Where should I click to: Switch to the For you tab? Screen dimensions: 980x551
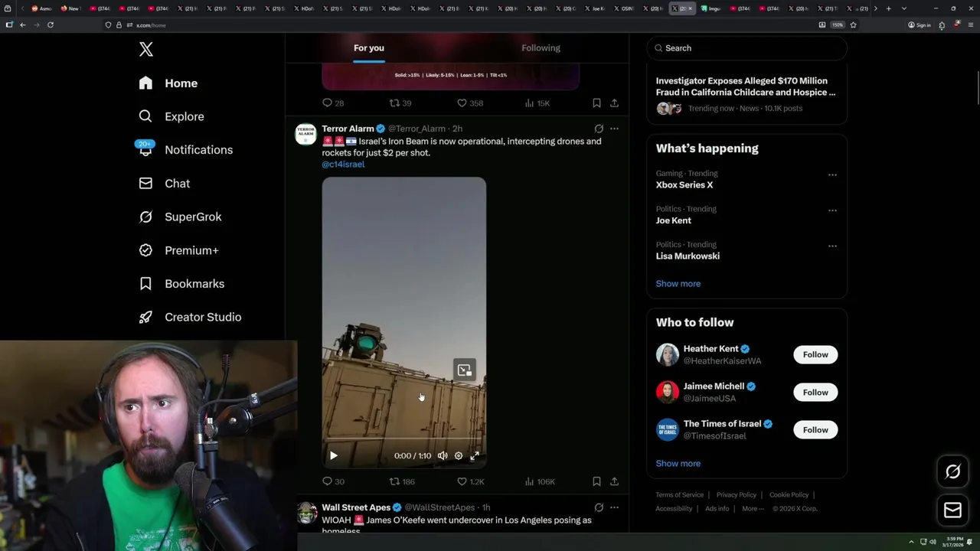pos(369,47)
